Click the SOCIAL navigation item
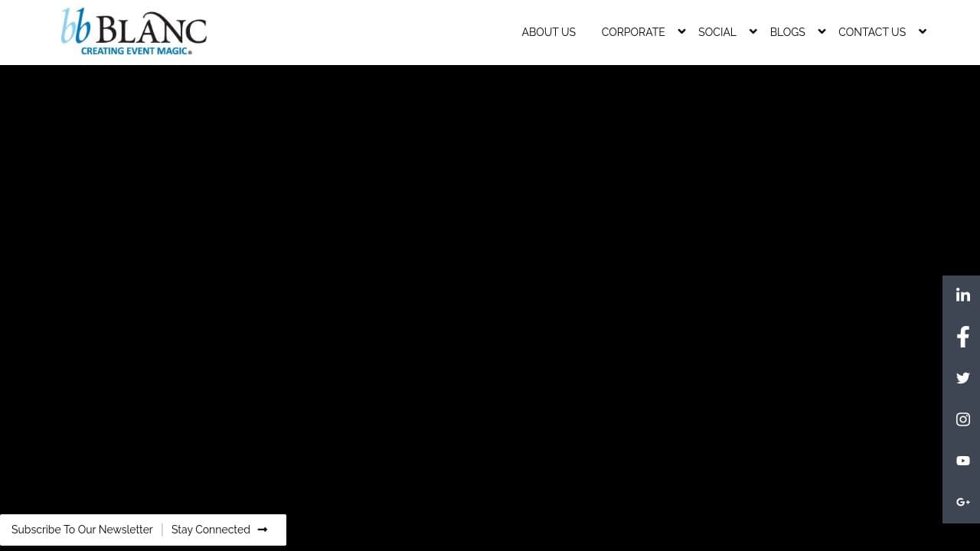The image size is (980, 551). (x=717, y=32)
